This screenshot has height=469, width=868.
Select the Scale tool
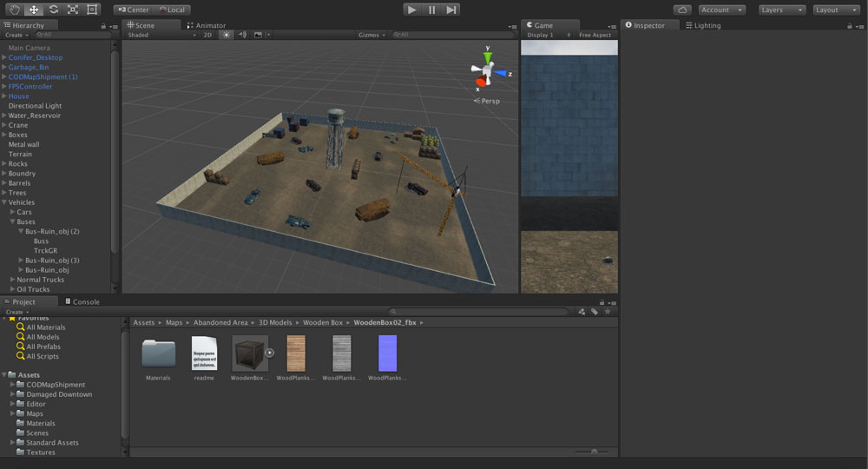coord(73,10)
